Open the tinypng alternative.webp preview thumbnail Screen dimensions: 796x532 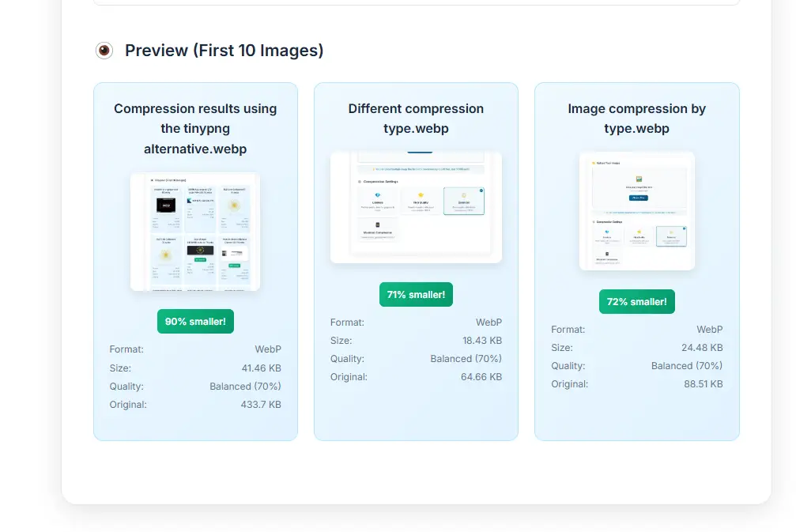coord(195,232)
